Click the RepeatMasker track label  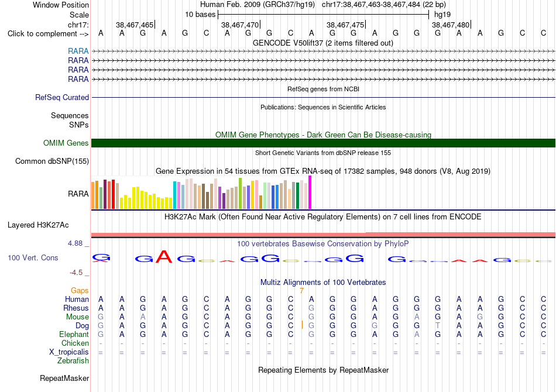click(x=64, y=379)
